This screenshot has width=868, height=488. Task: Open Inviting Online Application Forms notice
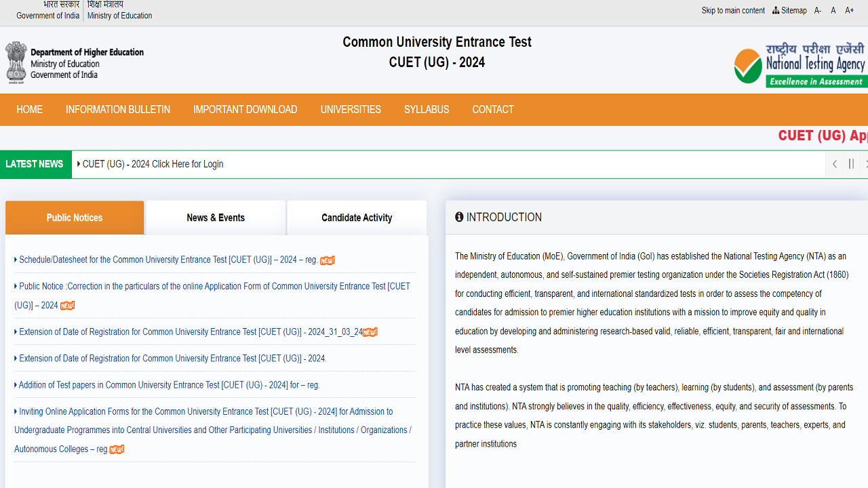[x=213, y=430]
